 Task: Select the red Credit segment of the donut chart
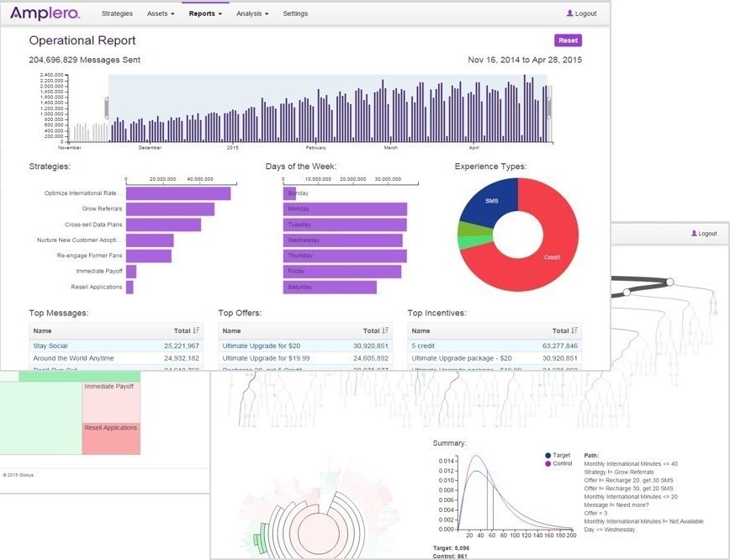[x=555, y=252]
